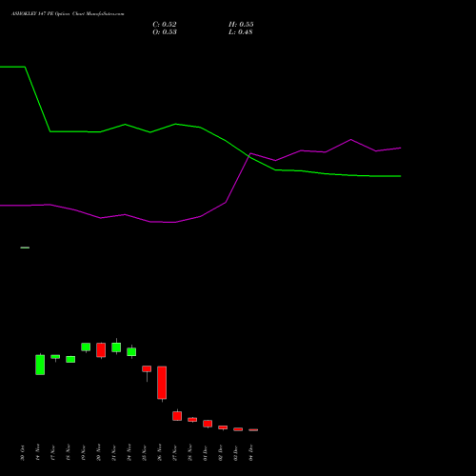
Task: Click the "26 Nov" date axis label
Action: (159, 453)
